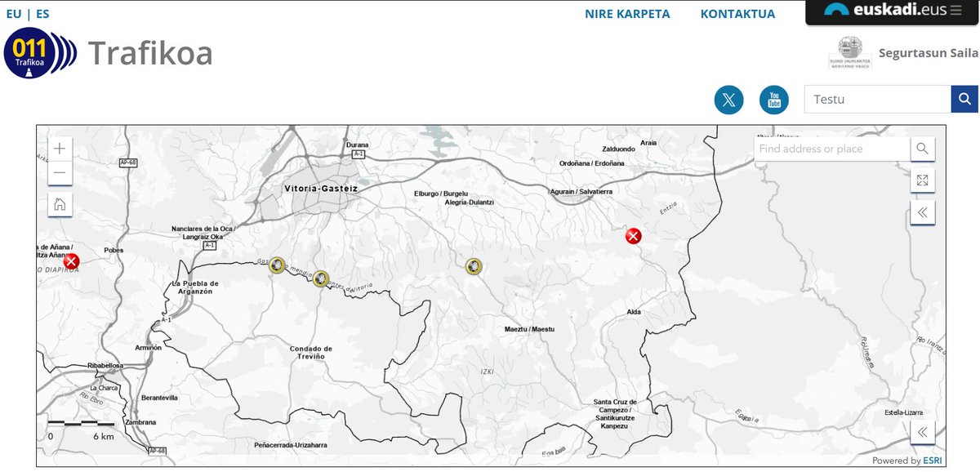
Task: Select a camera marker on the Gasteizko mendiak road
Action: coord(278,265)
